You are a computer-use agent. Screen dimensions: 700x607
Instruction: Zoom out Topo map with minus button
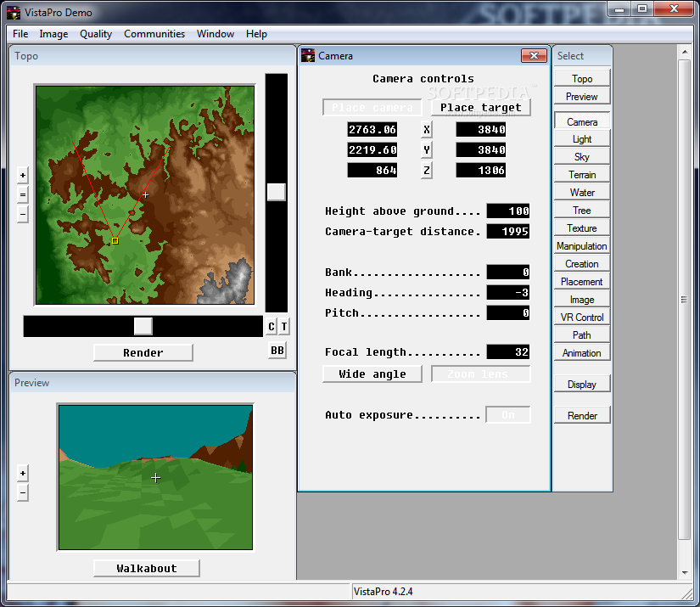[23, 215]
